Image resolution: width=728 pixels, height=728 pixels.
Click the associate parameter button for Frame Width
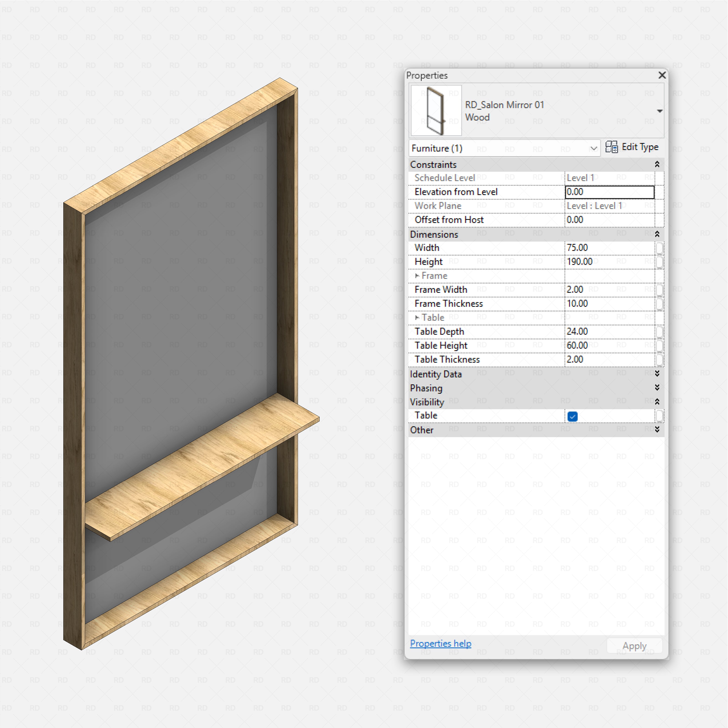(x=660, y=289)
